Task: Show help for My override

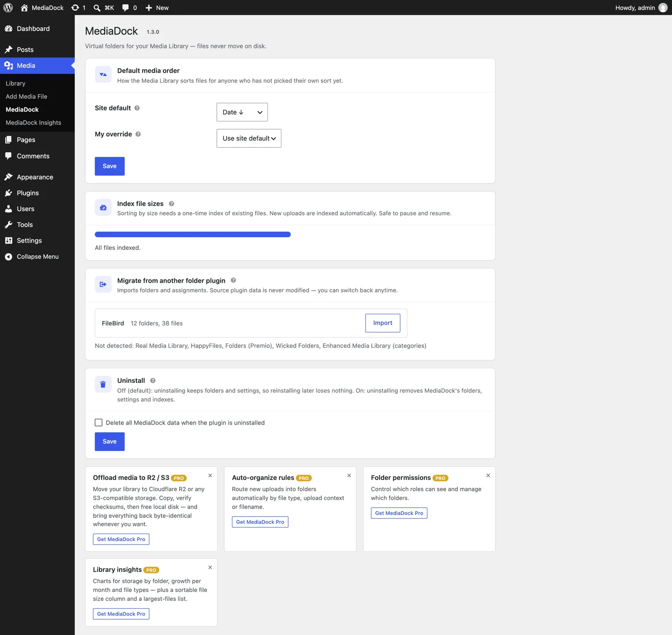Action: pyautogui.click(x=138, y=134)
